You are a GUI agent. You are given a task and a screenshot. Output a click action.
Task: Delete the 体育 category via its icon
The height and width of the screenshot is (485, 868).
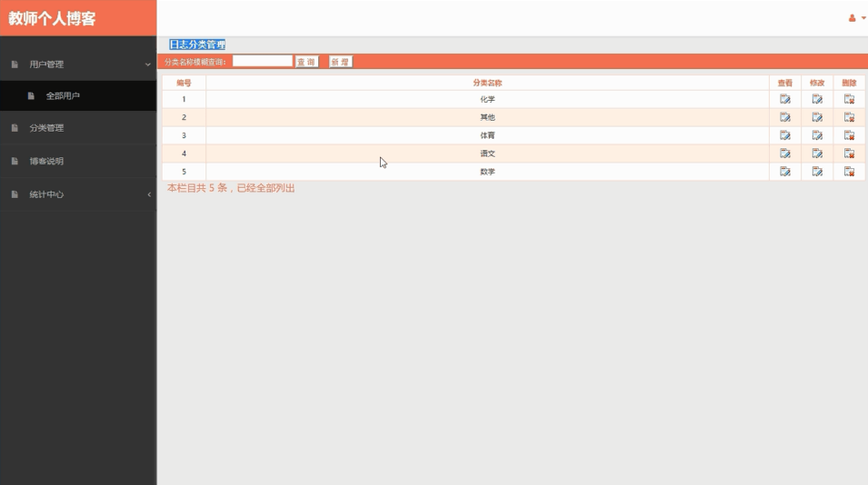[x=849, y=135]
